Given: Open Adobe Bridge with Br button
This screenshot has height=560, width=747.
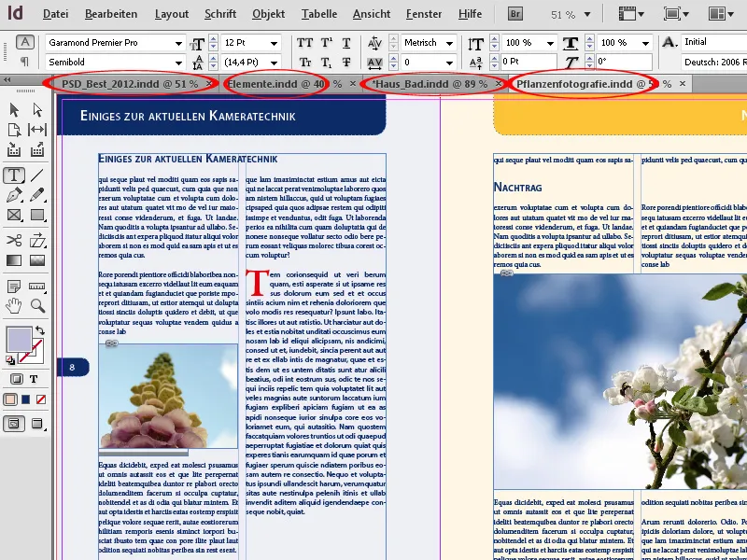Looking at the screenshot, I should pos(515,14).
